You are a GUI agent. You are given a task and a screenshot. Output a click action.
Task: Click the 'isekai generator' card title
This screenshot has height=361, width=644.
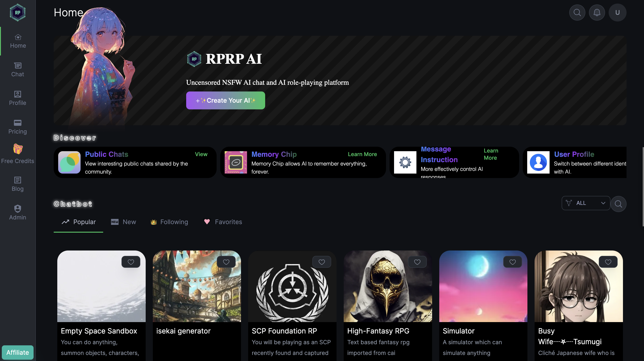183,331
